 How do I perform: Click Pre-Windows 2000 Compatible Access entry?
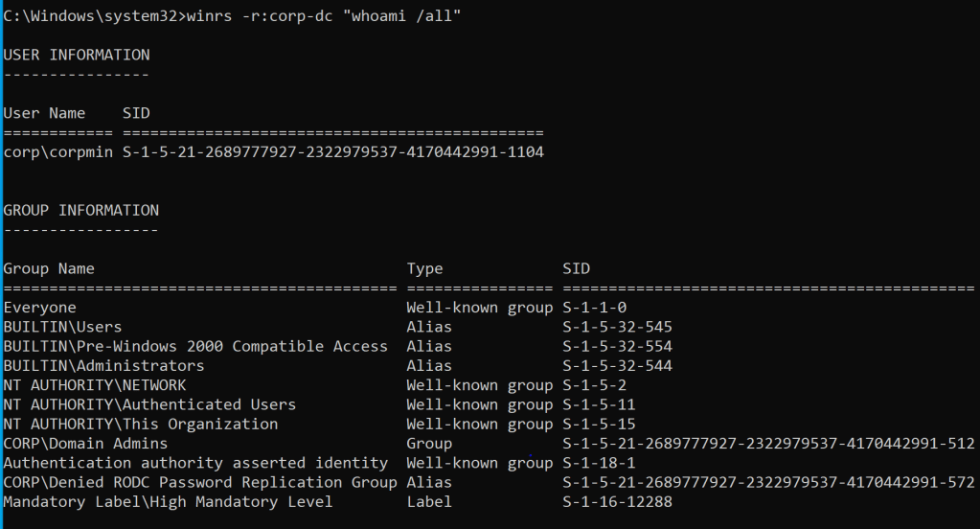coord(195,346)
